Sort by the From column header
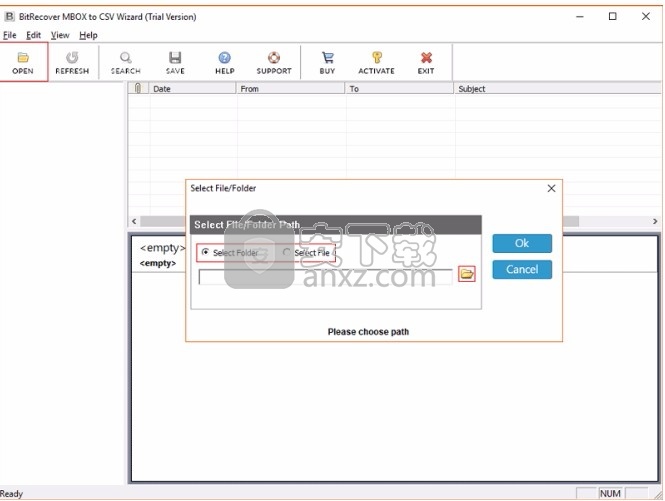The image size is (665, 501). (x=291, y=88)
